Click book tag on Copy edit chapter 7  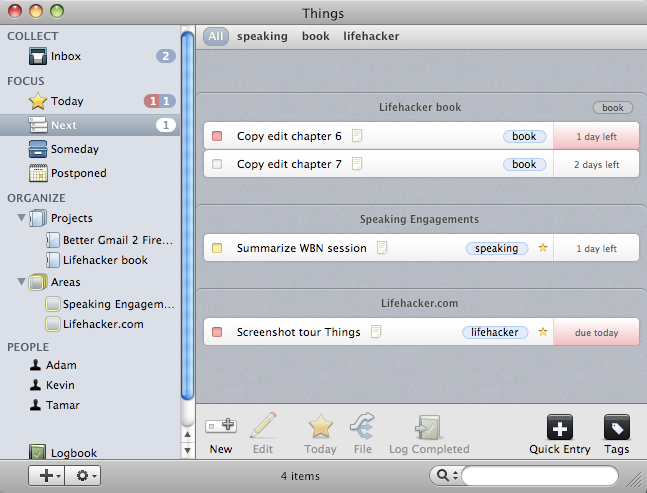point(524,164)
